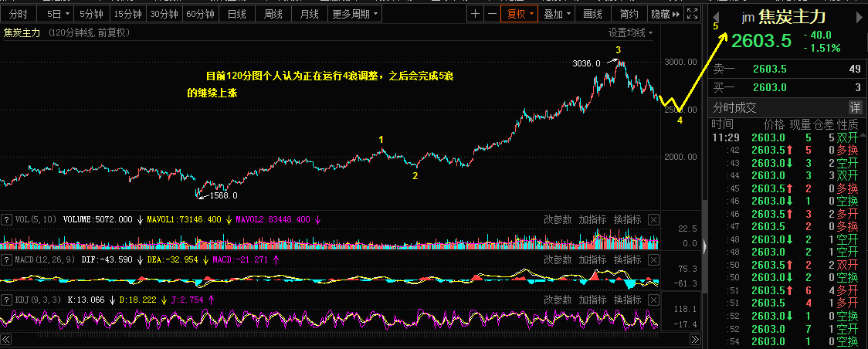Click the 3036.0 high price label

point(587,63)
